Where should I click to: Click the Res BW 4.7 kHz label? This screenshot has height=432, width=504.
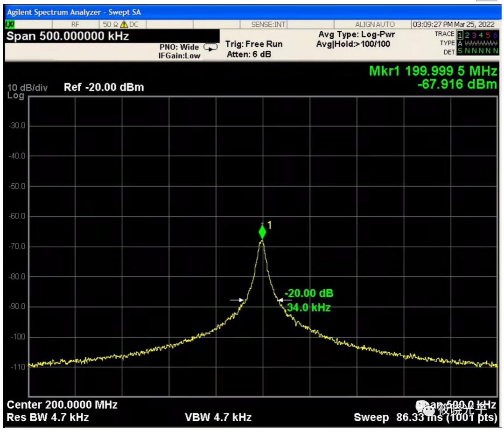[48, 417]
